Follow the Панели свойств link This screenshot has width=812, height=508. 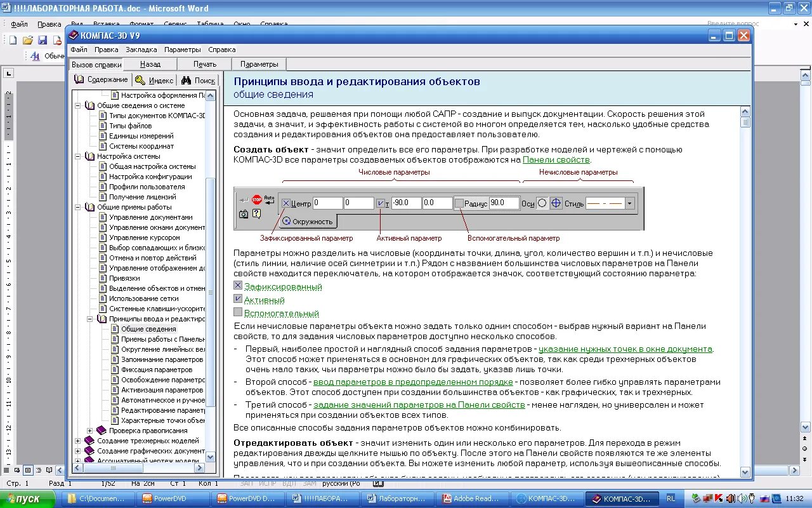[556, 160]
